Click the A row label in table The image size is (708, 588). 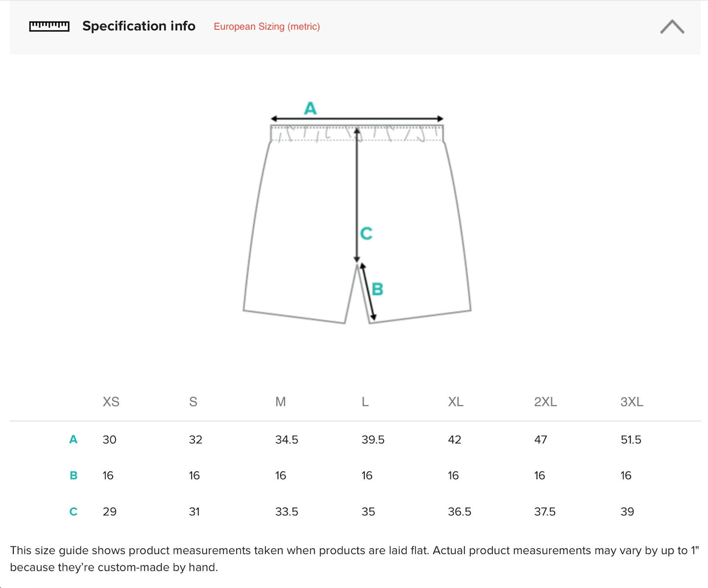pyautogui.click(x=73, y=440)
